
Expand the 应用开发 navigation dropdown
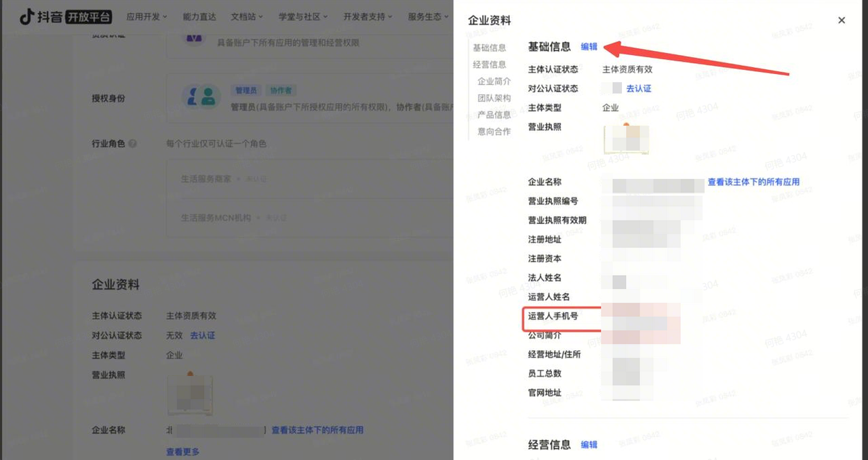(x=146, y=17)
